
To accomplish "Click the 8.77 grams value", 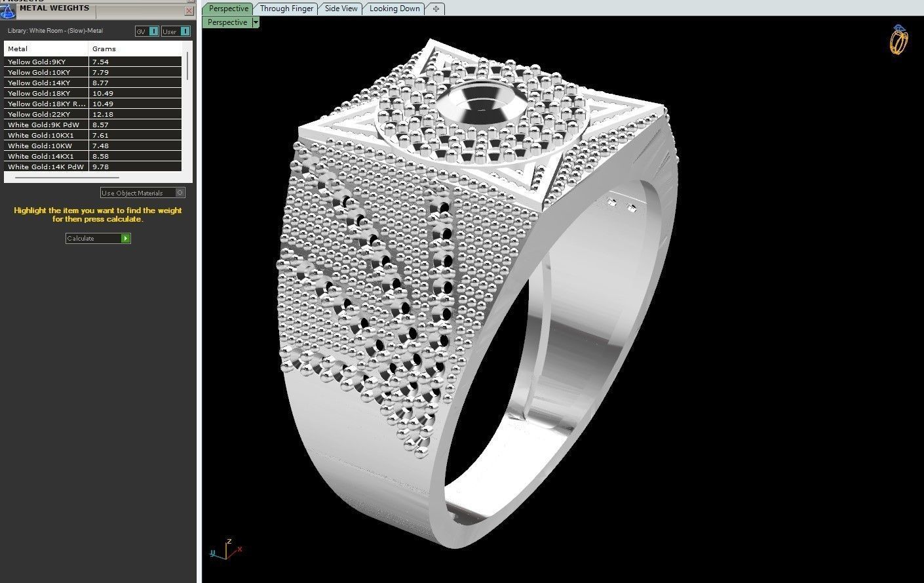I will click(x=100, y=83).
